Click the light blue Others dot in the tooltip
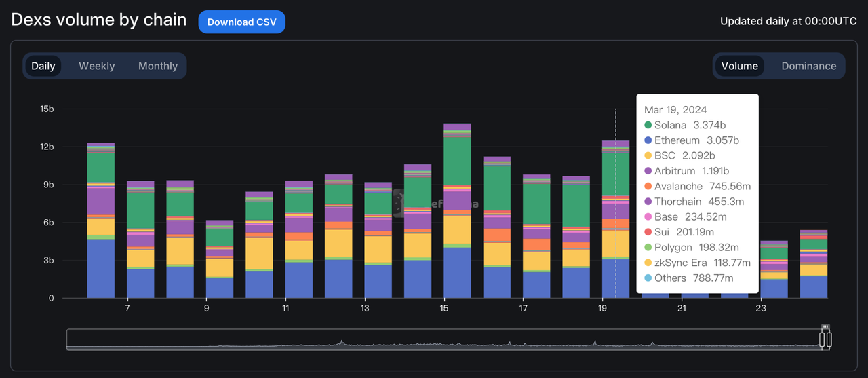The image size is (868, 378). coord(648,278)
